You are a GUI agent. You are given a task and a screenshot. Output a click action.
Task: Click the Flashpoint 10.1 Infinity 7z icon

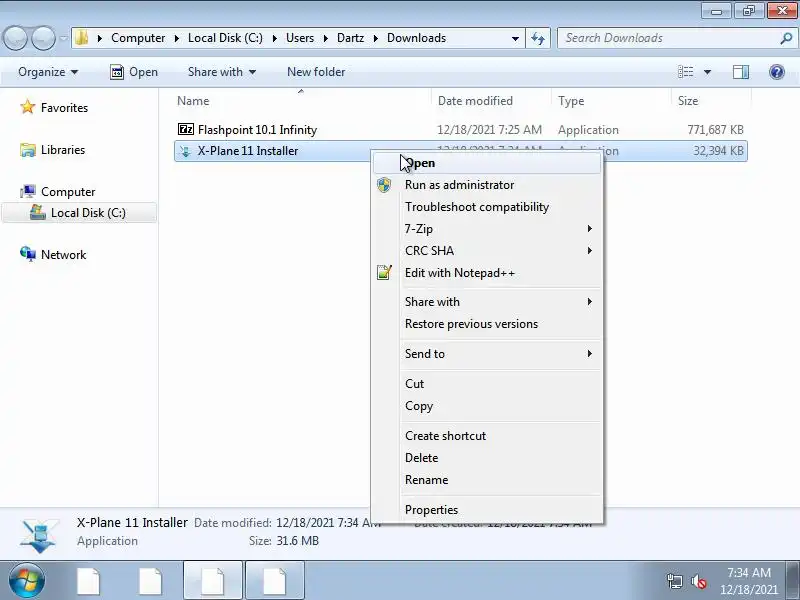click(186, 129)
